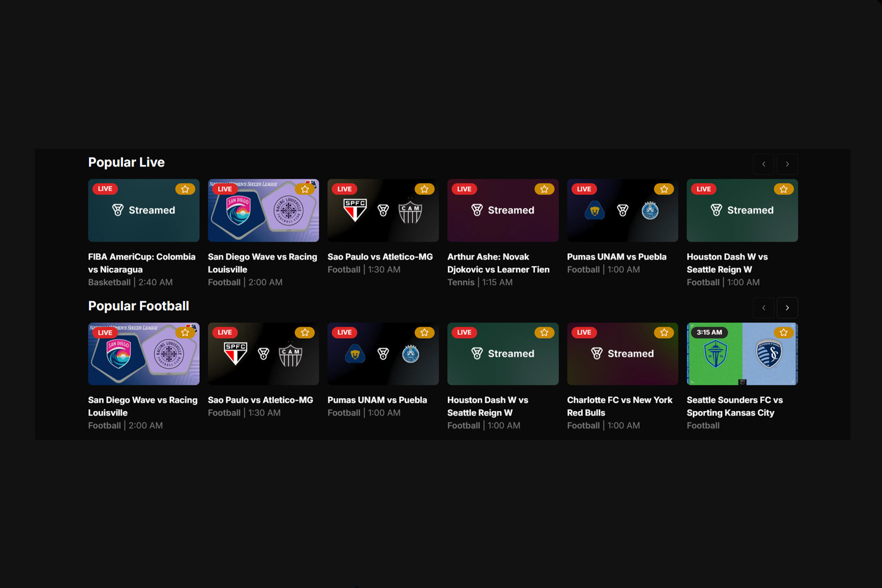Toggle favorite on Houston Dash W vs Seattle Reign

[x=784, y=188]
